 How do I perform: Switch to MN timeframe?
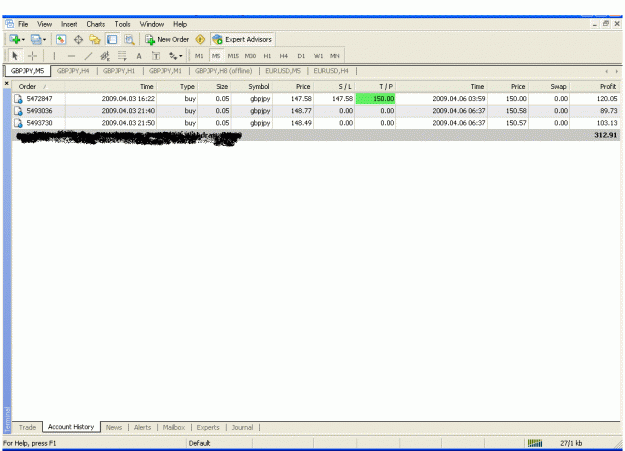[335, 56]
